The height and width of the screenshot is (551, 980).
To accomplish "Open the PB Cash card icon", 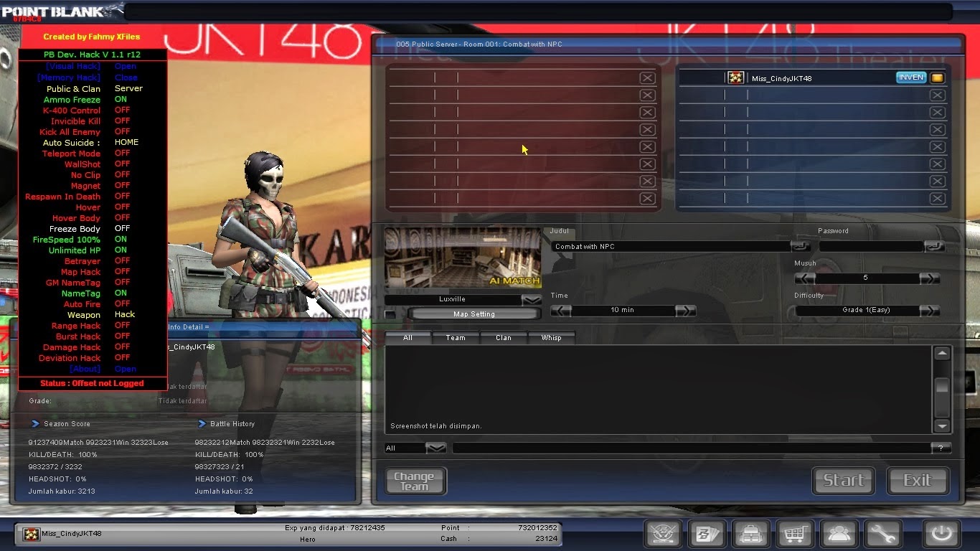I will pos(707,534).
